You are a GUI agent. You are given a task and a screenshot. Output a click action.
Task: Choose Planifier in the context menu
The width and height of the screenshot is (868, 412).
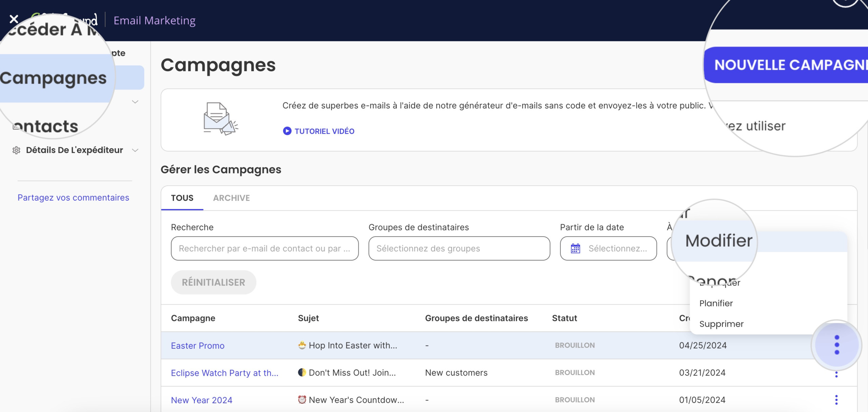(x=716, y=303)
